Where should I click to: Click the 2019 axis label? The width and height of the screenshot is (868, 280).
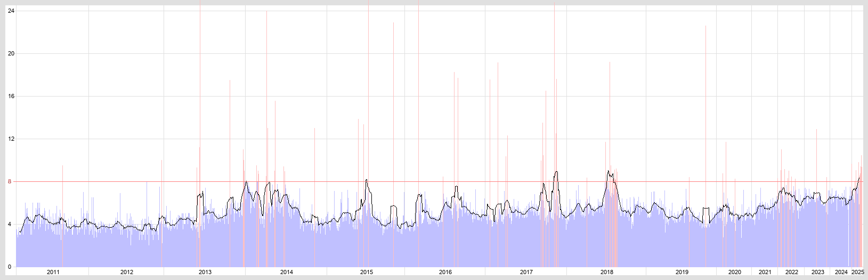tap(682, 272)
